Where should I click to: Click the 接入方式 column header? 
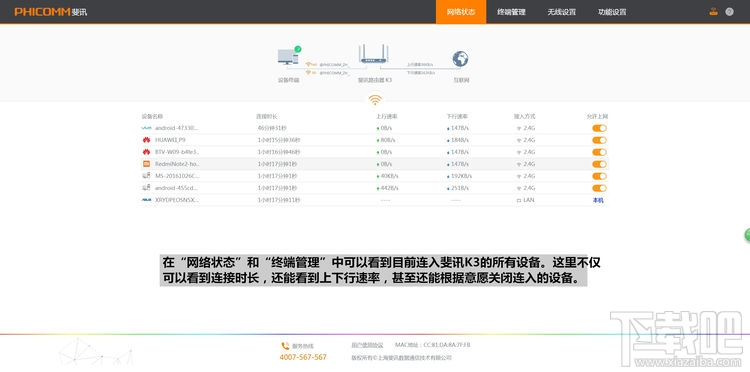524,116
